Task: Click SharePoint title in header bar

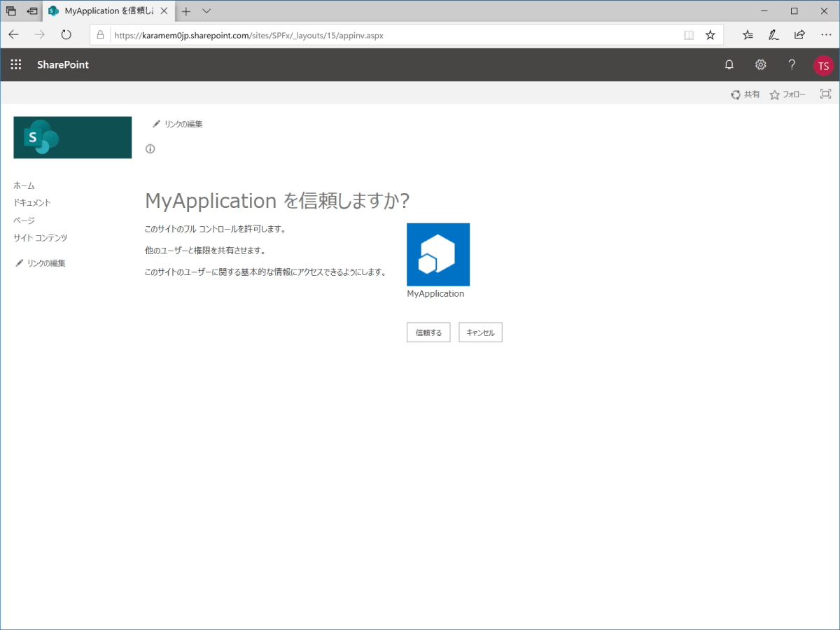Action: coord(63,64)
